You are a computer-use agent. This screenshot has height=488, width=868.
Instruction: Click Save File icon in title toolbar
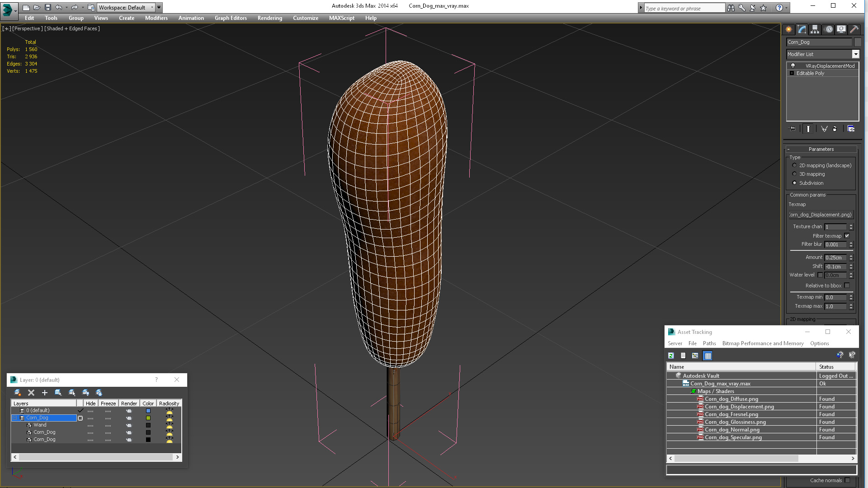pos(48,7)
